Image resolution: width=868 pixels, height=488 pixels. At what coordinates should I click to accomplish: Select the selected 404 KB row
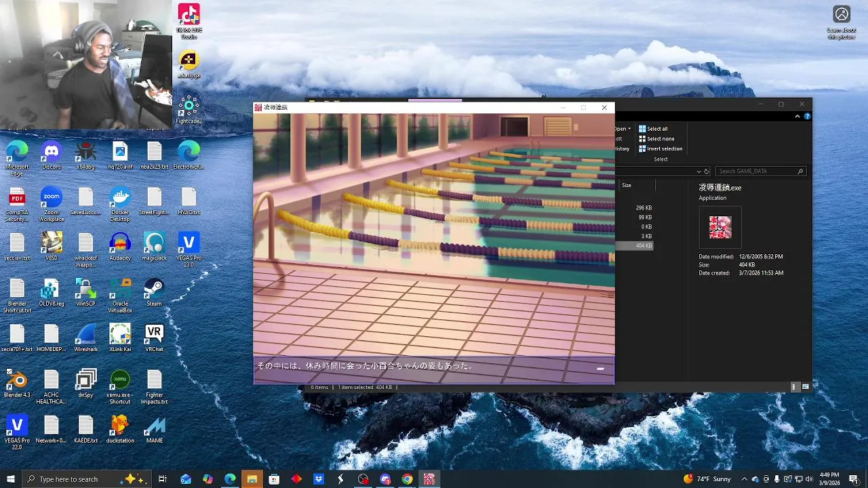pyautogui.click(x=635, y=245)
